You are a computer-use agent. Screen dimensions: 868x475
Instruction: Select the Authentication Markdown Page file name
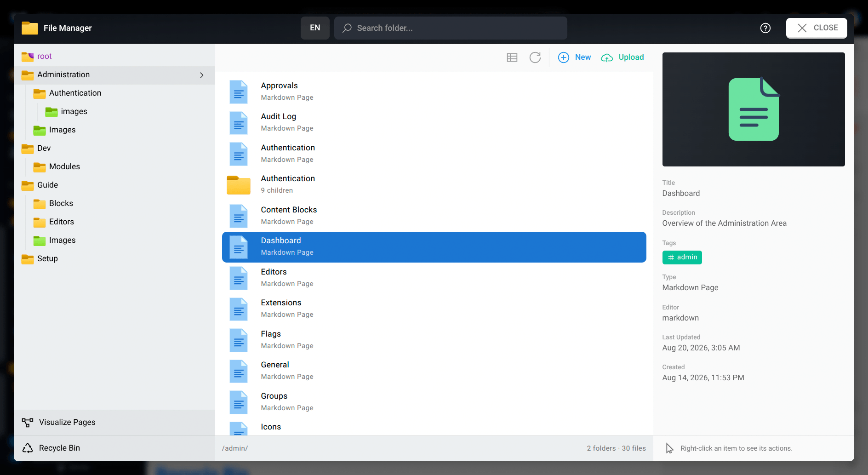tap(288, 148)
